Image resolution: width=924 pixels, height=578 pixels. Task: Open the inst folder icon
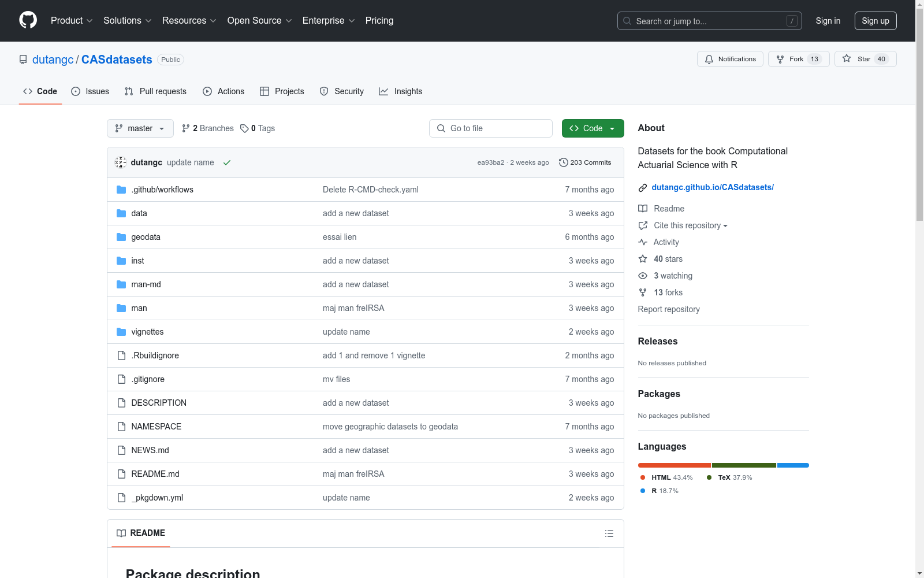point(121,261)
